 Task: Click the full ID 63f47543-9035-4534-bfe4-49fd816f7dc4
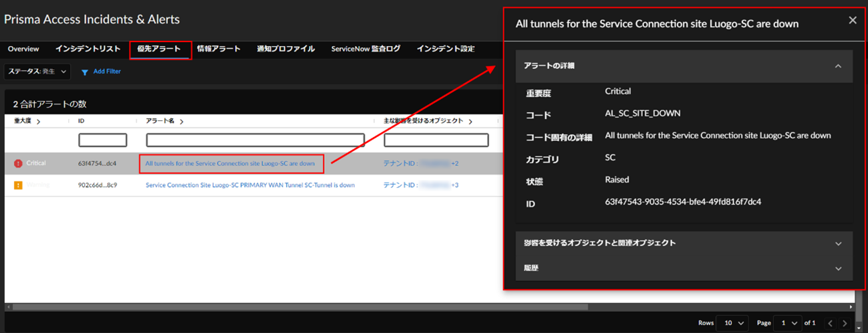pos(683,201)
